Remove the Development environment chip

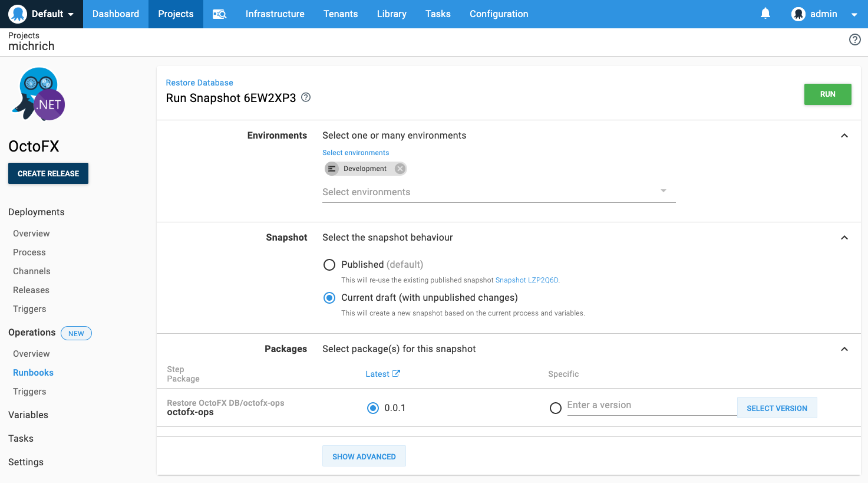click(400, 169)
